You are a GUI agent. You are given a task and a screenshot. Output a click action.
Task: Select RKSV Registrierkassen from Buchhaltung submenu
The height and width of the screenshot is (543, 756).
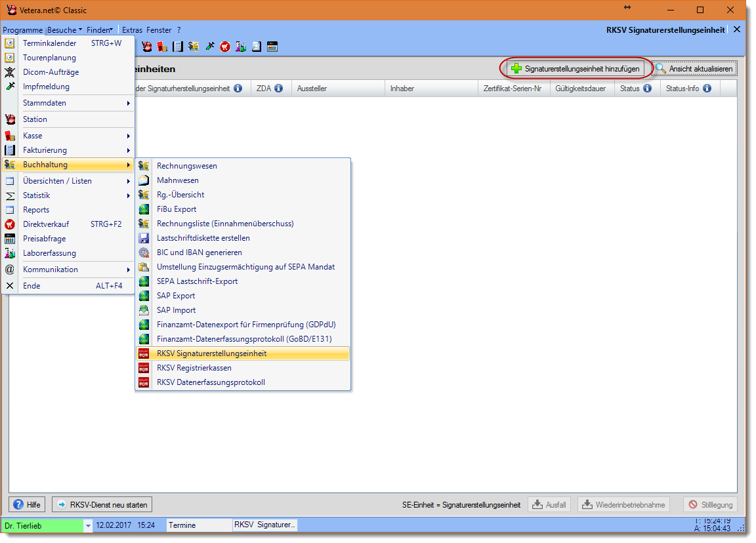(194, 368)
